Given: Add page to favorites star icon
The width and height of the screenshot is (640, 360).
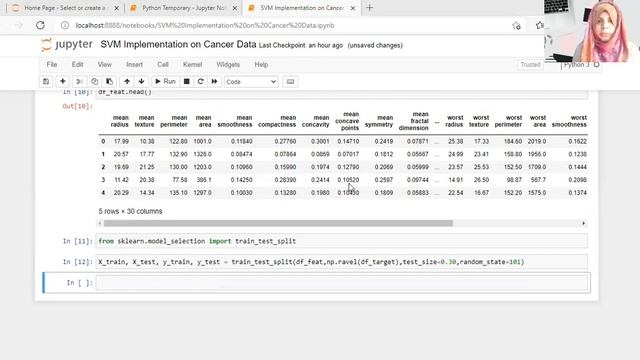Looking at the screenshot, I should (516, 25).
